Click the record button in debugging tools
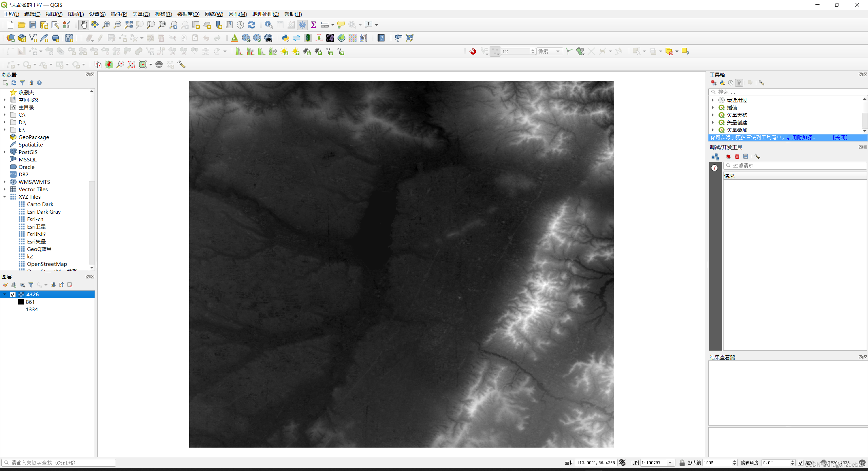 (729, 156)
